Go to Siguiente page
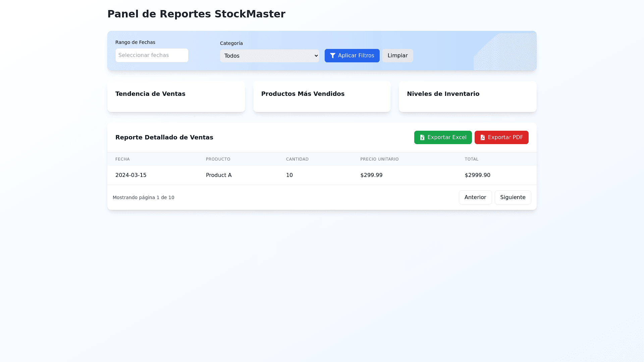 [513, 197]
